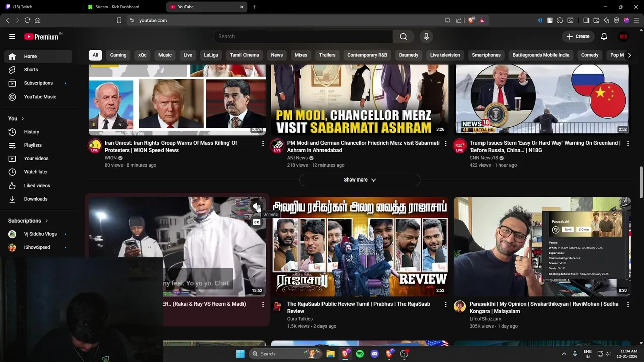Open the Windows Start menu

pyautogui.click(x=240, y=354)
